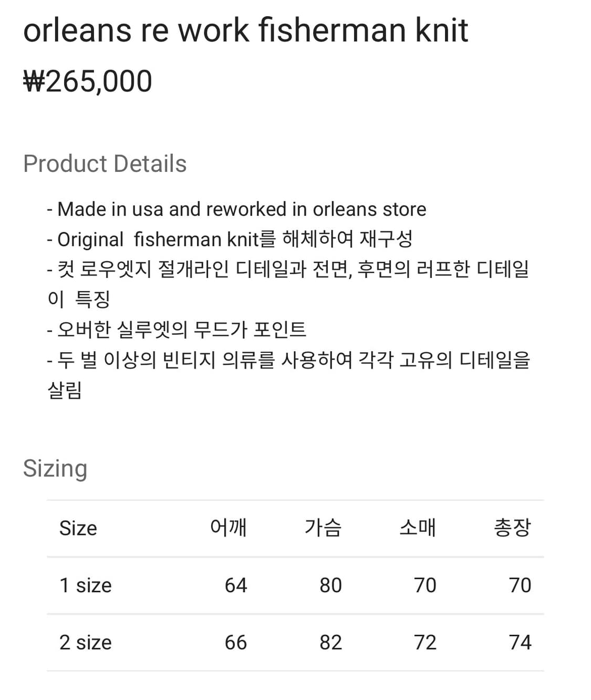This screenshot has height=700, width=591.
Task: Click the 어깨 column header
Action: [228, 528]
